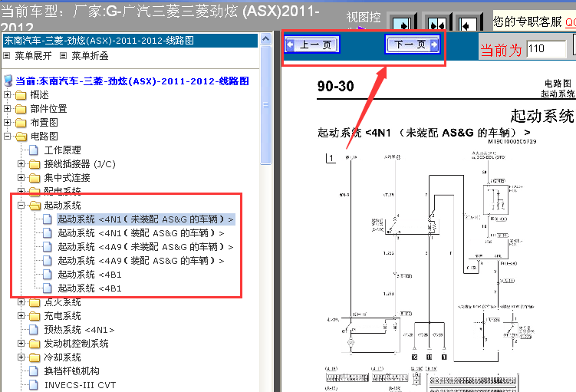Screen dimensions: 576x392
Task: Open 起动系统 <4A9 (未装配 AS&G 的车辆)>
Action: pyautogui.click(x=146, y=247)
